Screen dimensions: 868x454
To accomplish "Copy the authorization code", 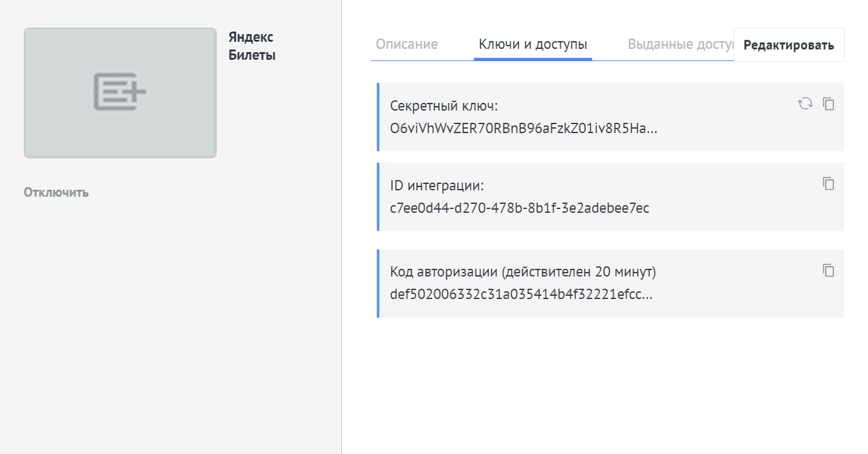I will 829,270.
